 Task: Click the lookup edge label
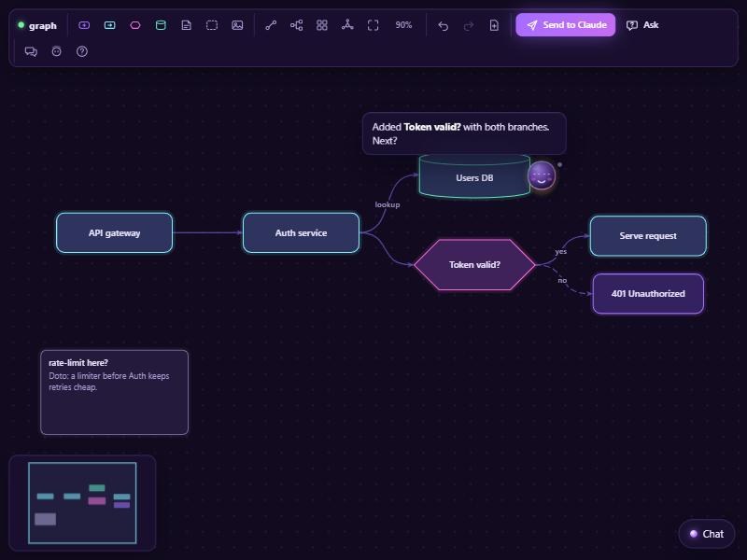(x=388, y=204)
